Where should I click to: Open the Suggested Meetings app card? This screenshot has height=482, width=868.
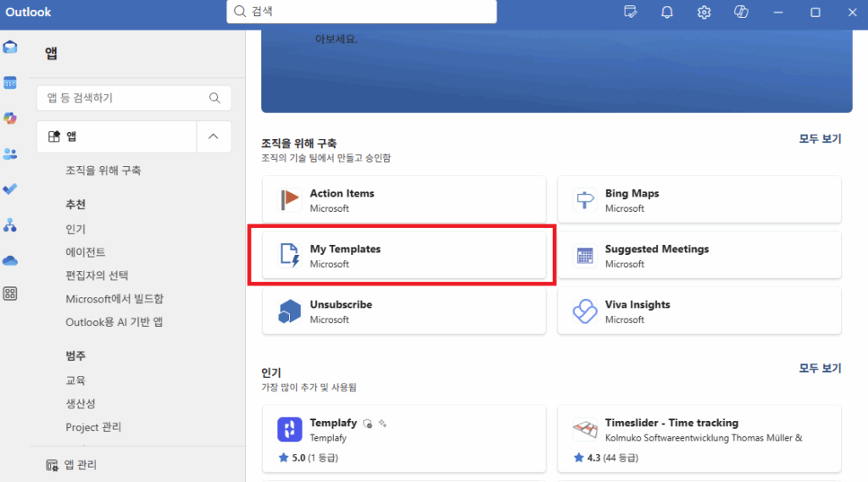click(x=699, y=255)
